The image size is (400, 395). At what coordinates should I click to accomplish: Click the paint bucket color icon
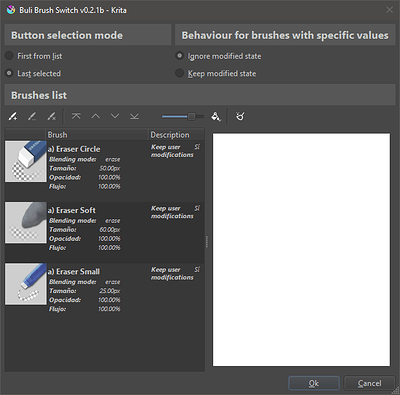click(x=216, y=116)
